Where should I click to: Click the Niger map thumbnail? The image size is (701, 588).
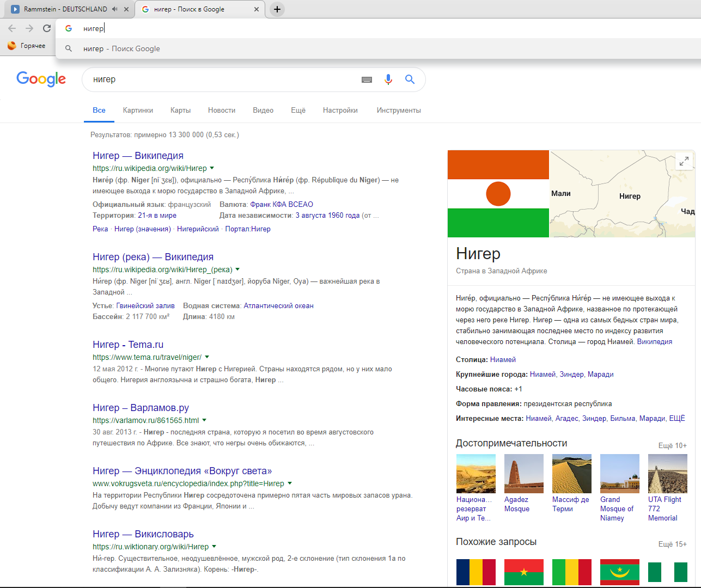[623, 194]
